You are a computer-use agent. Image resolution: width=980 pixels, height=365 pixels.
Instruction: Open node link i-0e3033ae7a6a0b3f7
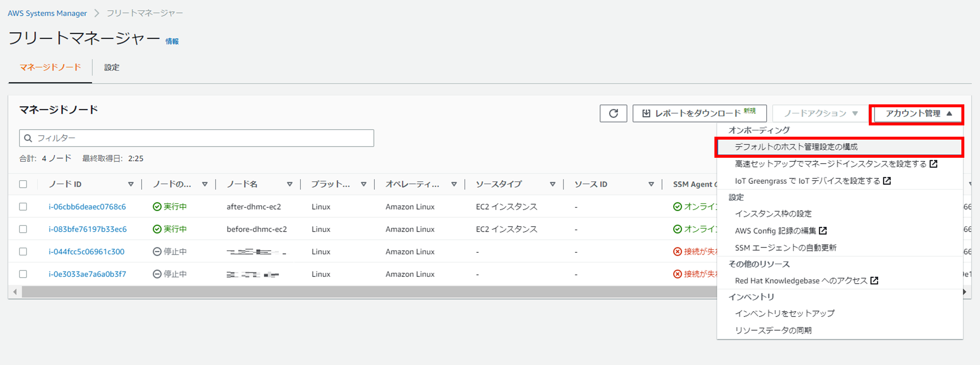[x=87, y=274]
